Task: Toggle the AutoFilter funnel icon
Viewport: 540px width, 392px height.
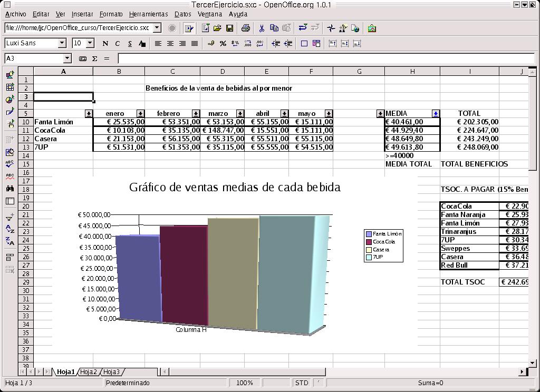Action: click(x=10, y=217)
